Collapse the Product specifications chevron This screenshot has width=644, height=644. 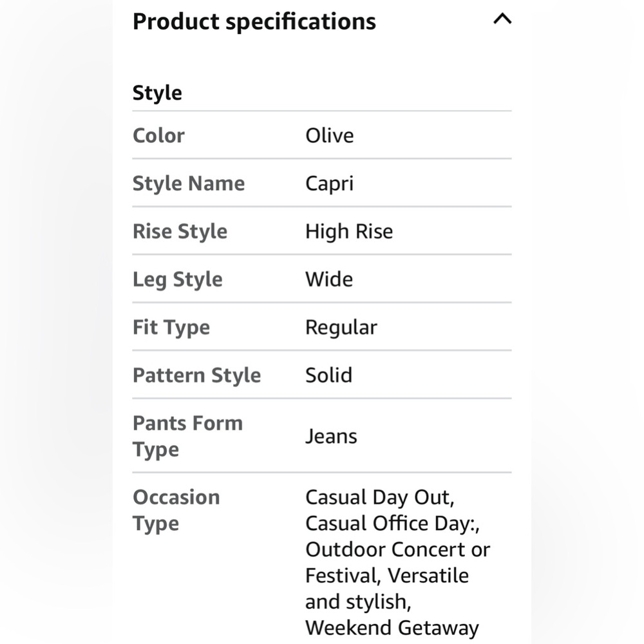[502, 19]
